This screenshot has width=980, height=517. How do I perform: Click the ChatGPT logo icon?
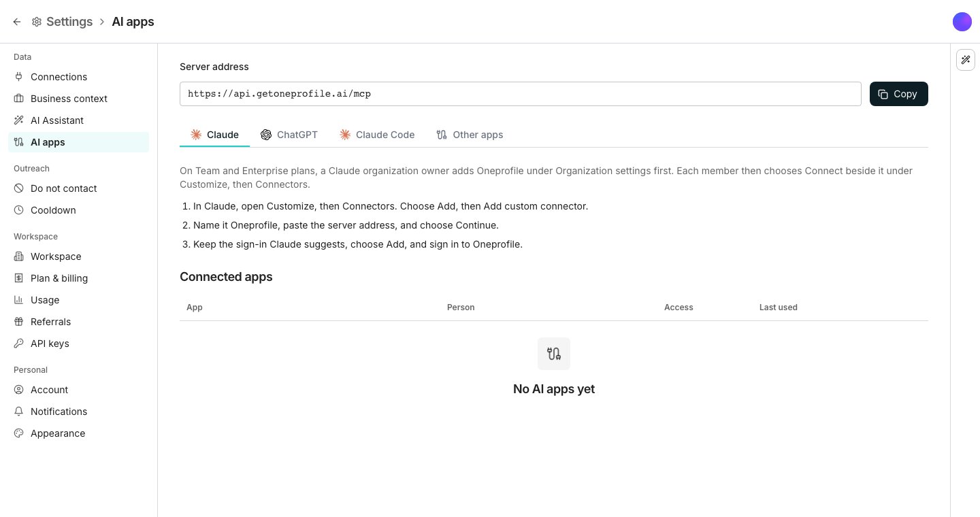click(x=266, y=135)
